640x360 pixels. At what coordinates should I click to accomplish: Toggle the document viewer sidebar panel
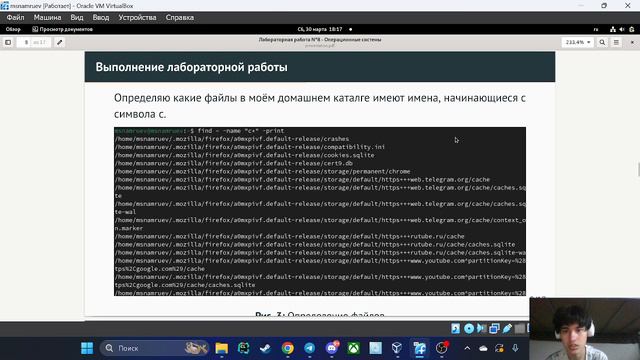8,42
